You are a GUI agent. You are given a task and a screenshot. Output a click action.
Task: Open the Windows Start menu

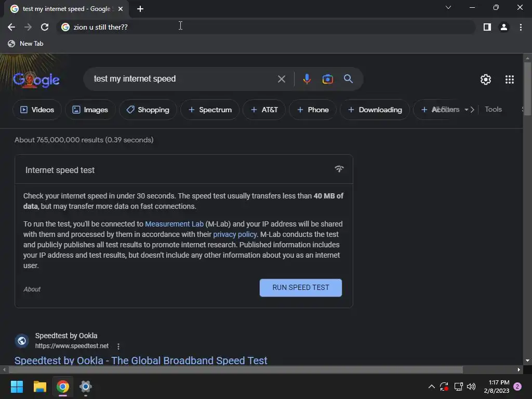point(17,387)
